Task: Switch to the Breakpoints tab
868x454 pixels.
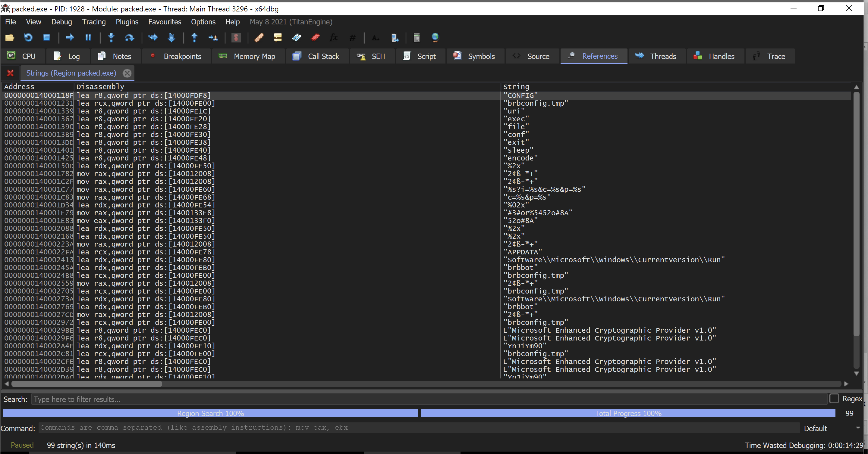Action: tap(176, 56)
